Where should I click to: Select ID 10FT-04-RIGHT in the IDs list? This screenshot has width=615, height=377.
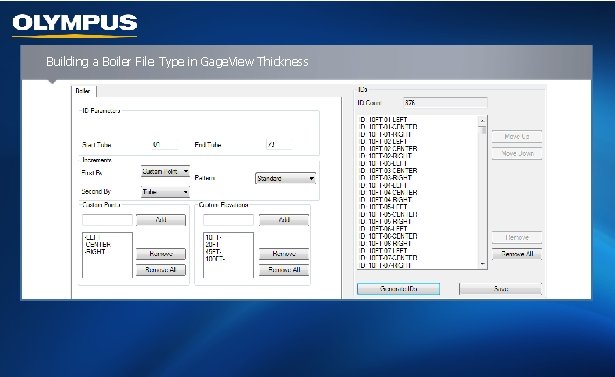386,200
